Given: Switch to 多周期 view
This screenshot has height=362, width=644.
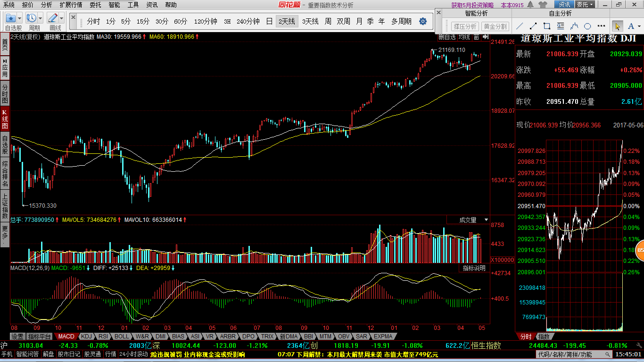Looking at the screenshot, I should (x=401, y=21).
